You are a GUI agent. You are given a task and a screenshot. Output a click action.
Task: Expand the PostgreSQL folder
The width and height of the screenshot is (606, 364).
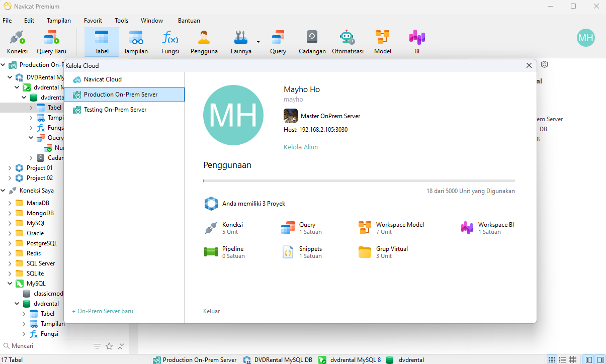pyautogui.click(x=10, y=243)
